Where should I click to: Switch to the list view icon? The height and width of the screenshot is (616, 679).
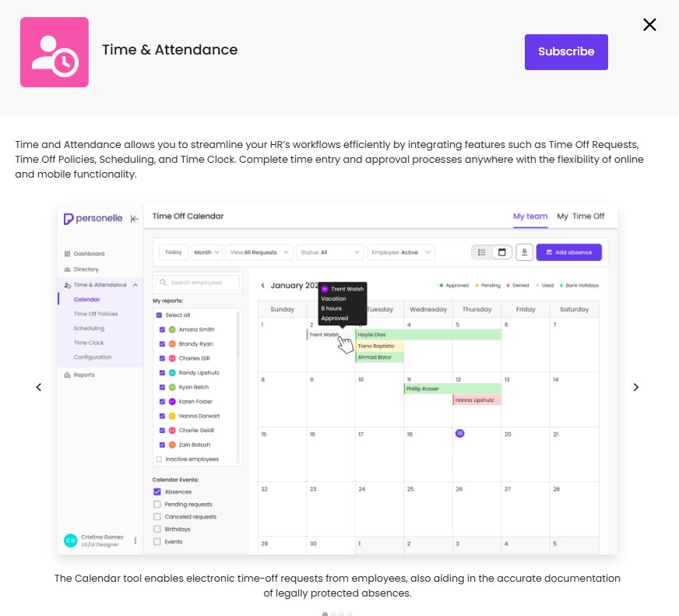tap(482, 252)
